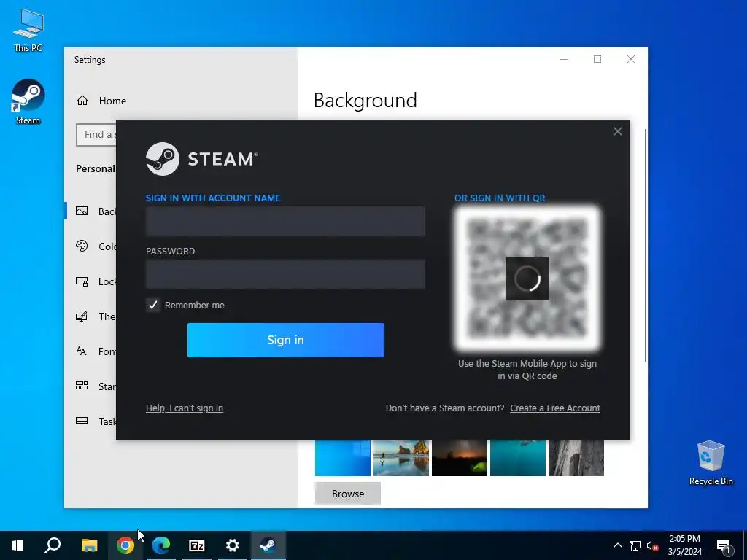
Task: Open the notification center icon
Action: point(724,545)
